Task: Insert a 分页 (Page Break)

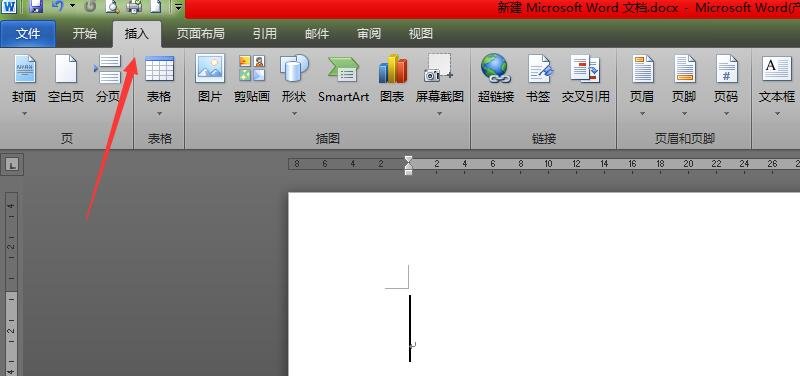Action: (x=109, y=79)
